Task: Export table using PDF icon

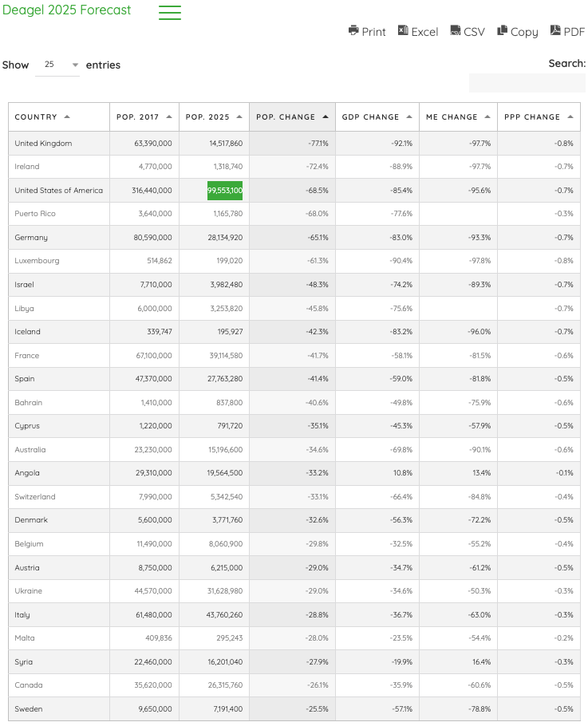Action: pos(555,31)
